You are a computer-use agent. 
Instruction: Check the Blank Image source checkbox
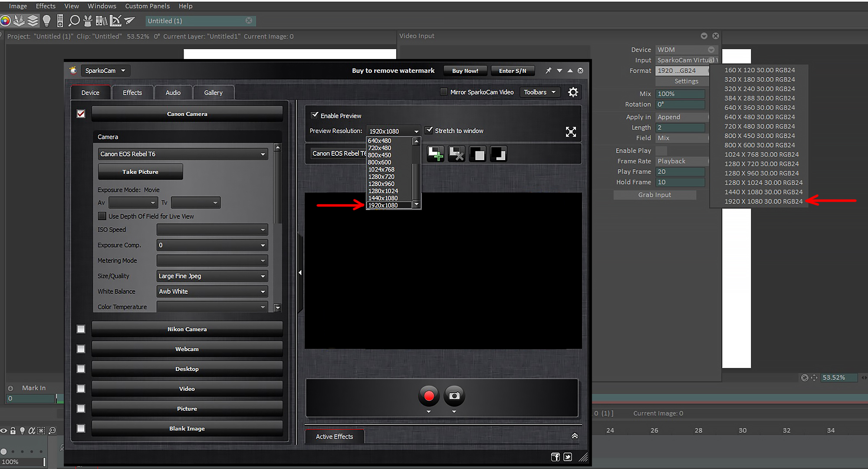[x=81, y=429]
